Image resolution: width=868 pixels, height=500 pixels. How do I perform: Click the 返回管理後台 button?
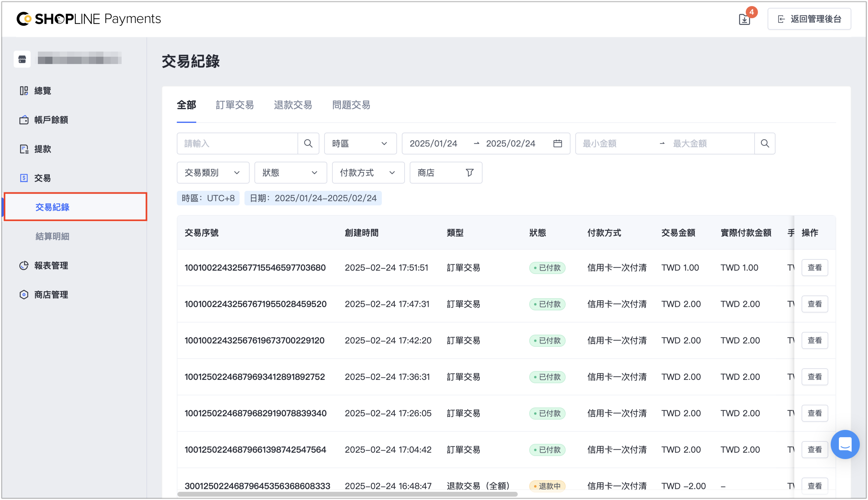pyautogui.click(x=809, y=19)
